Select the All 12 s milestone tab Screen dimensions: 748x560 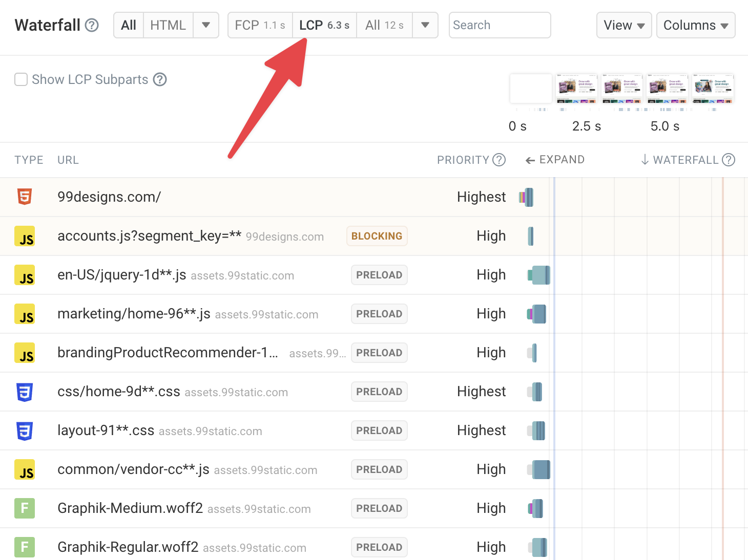coord(384,25)
